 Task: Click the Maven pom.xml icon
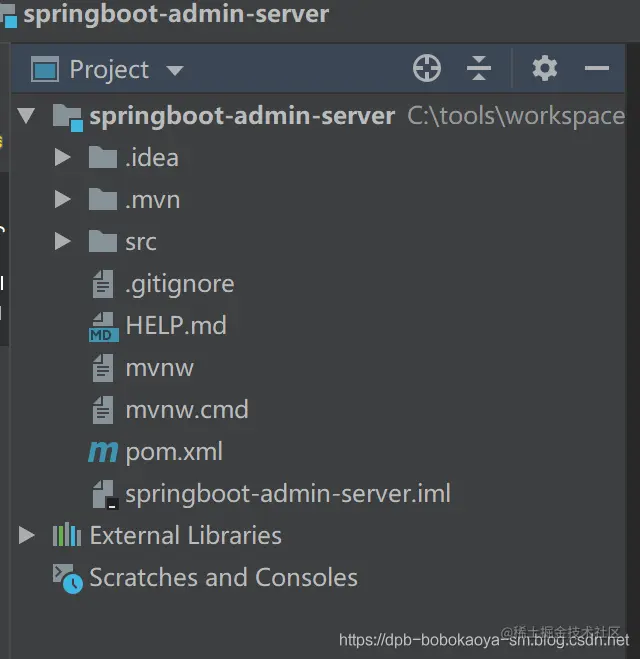click(103, 452)
